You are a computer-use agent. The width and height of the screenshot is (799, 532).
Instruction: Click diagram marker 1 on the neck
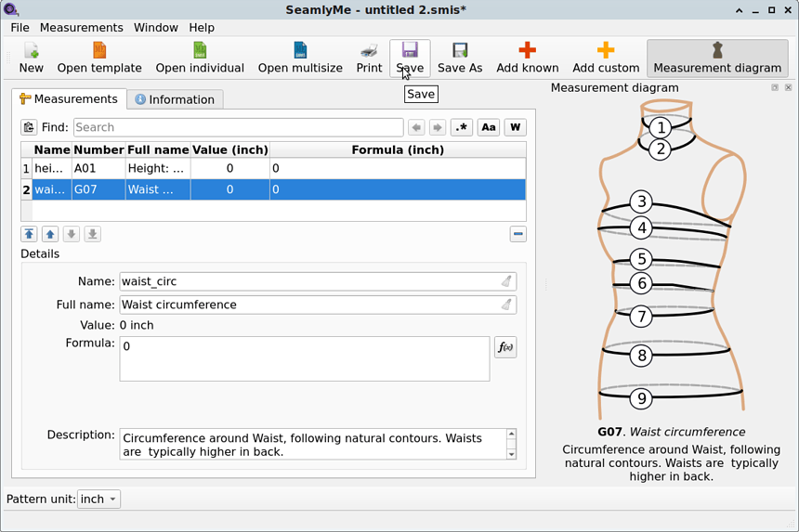pos(661,127)
